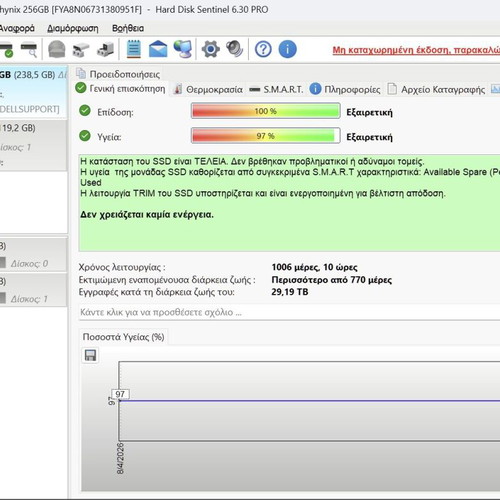Click the globe network monitor toolbar icon
The width and height of the screenshot is (500, 500).
(x=183, y=49)
